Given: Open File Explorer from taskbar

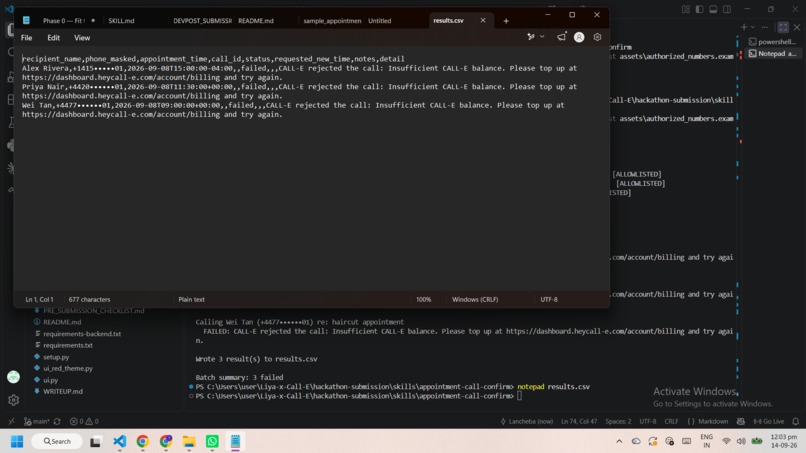Looking at the screenshot, I should (189, 441).
